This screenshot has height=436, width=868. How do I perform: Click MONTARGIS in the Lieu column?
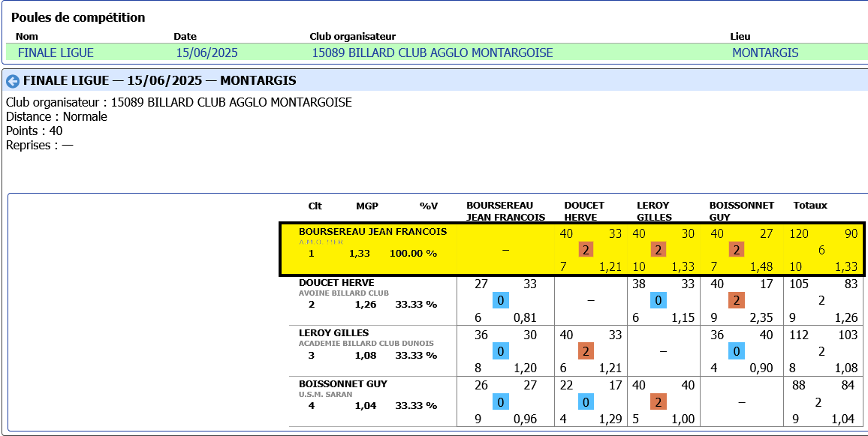tap(765, 53)
